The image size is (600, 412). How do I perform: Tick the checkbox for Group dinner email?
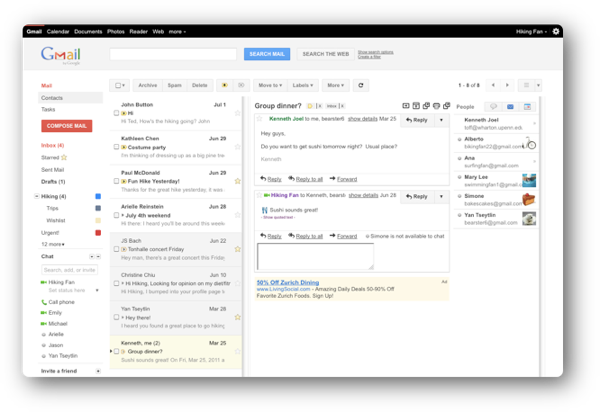tap(116, 351)
